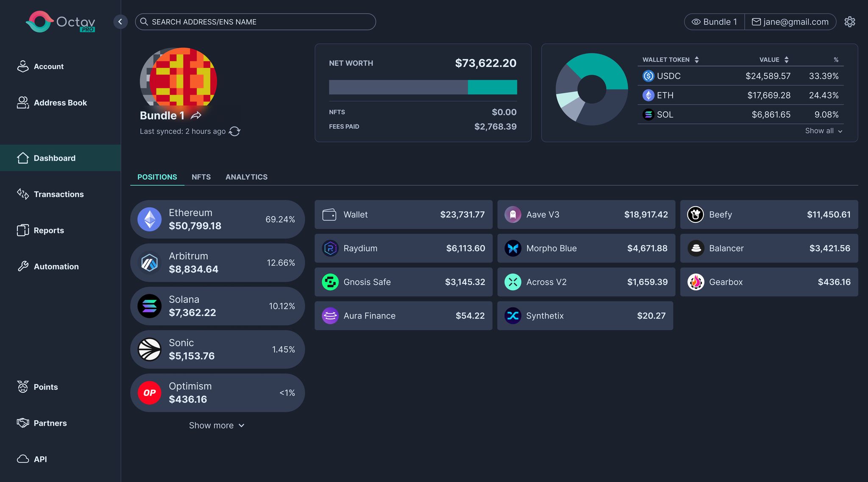Share Bundle 1 using the arrow icon
The image size is (868, 482).
point(196,116)
